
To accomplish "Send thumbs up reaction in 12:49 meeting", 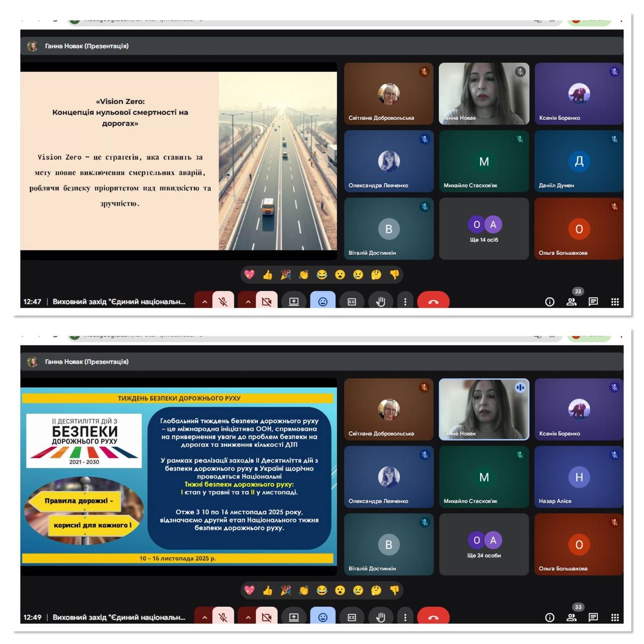I will pos(268,590).
